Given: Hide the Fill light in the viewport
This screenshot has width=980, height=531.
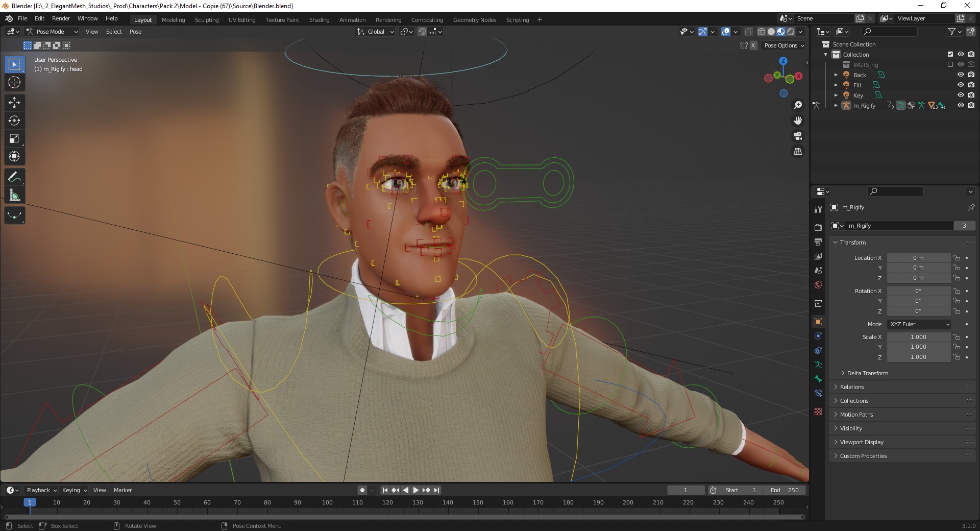Looking at the screenshot, I should coord(961,85).
